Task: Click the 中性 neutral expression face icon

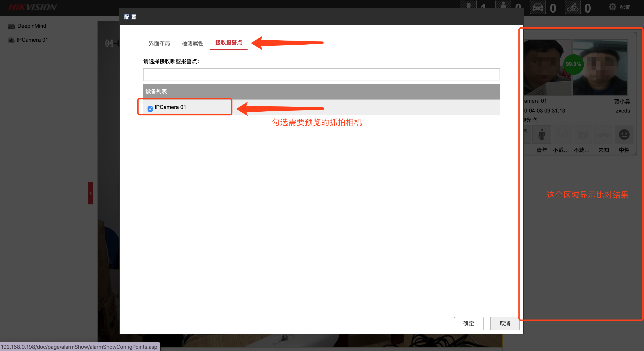Action: pos(624,135)
